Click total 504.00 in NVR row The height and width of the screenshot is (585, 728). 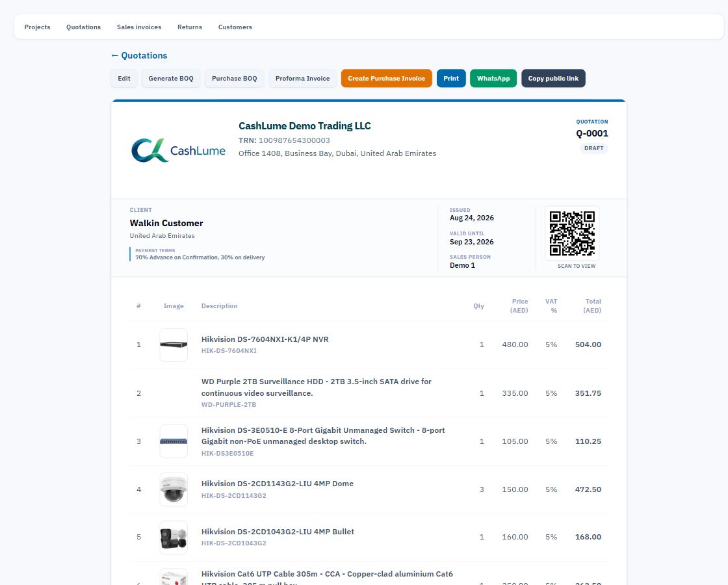click(588, 344)
